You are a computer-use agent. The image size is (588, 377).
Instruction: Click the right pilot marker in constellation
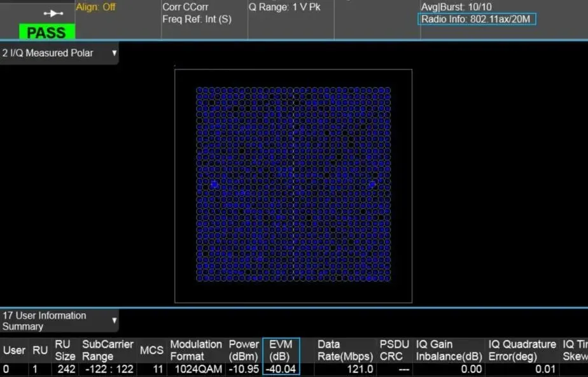point(372,184)
